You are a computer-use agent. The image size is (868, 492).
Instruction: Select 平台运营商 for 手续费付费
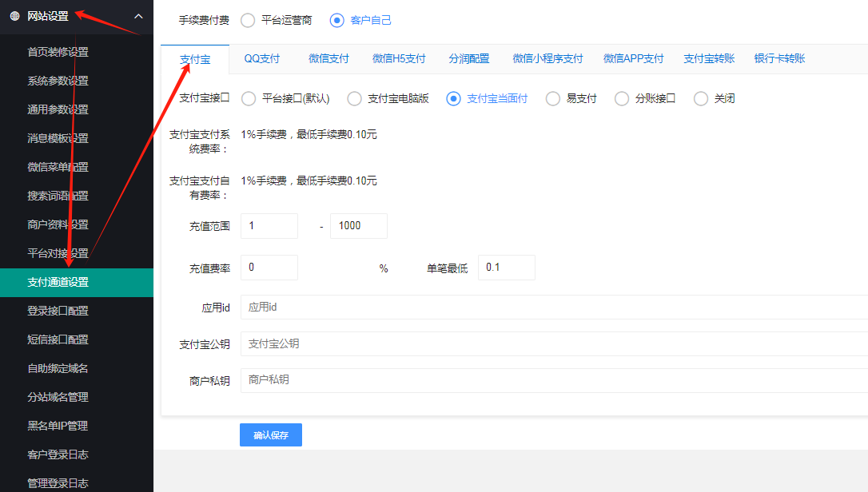click(248, 21)
